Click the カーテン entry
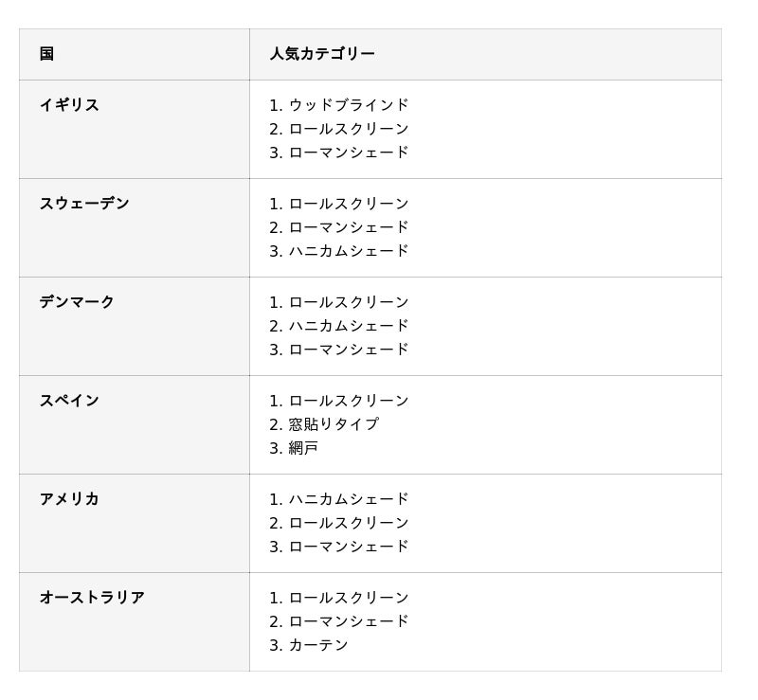Viewport: 758px width, 700px height. coord(318,645)
